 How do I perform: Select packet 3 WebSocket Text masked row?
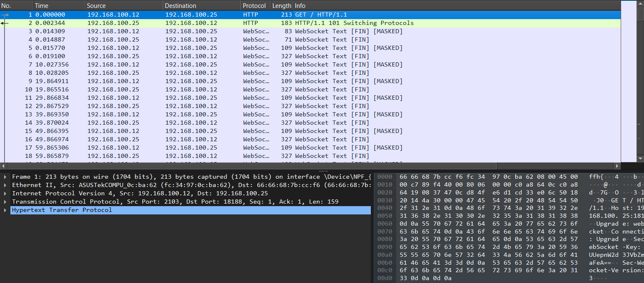pyautogui.click(x=291, y=32)
